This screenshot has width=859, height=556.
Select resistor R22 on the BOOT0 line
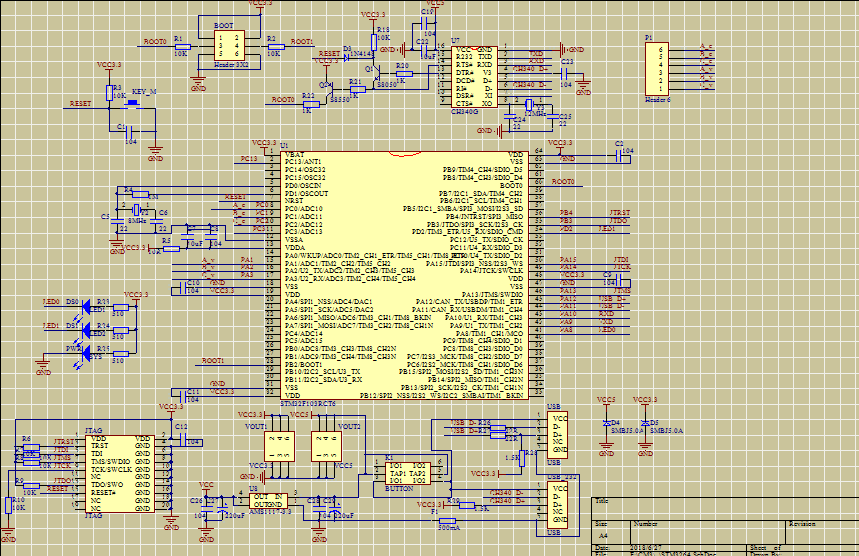(x=311, y=104)
